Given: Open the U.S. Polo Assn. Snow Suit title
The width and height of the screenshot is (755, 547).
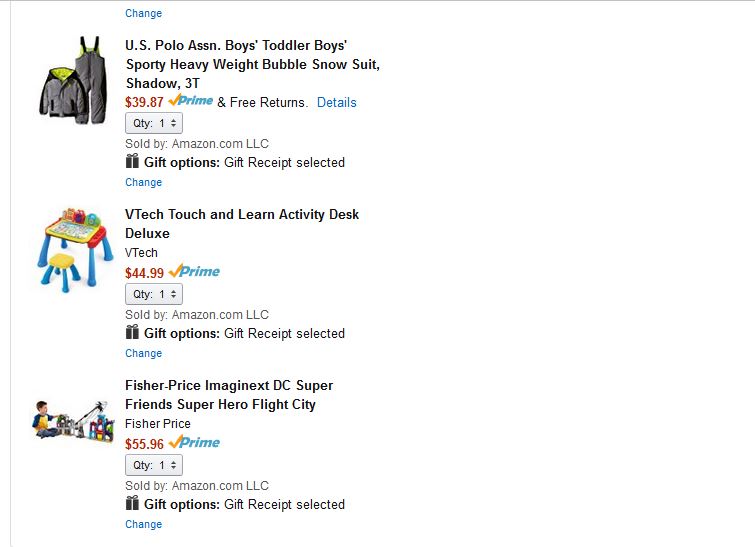Looking at the screenshot, I should (x=252, y=64).
